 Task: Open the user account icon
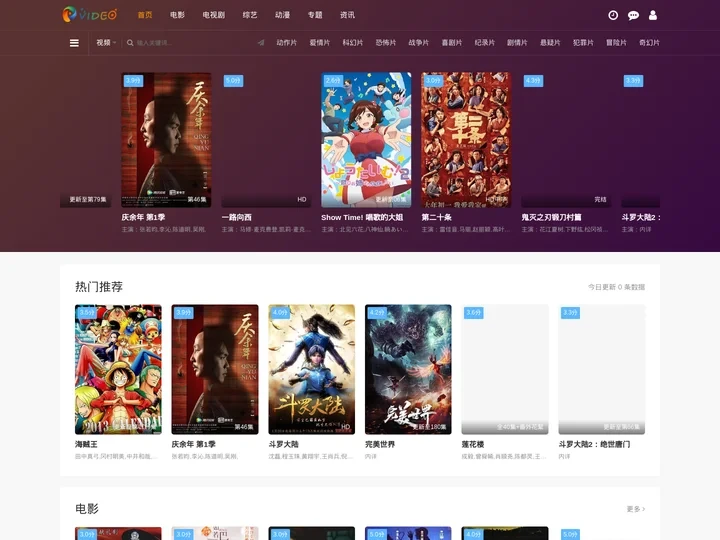point(652,15)
